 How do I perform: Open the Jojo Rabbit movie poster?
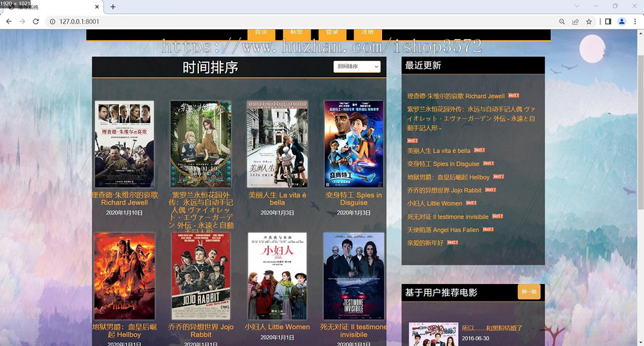[201, 276]
